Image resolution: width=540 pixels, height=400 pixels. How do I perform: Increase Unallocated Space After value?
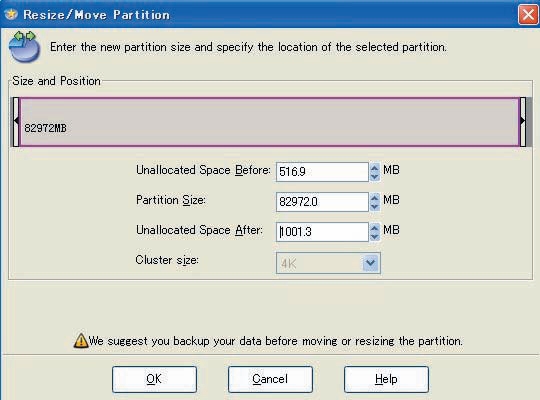point(375,227)
